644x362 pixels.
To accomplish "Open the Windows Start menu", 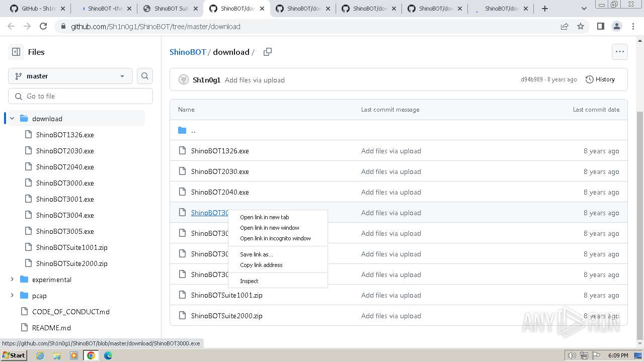I will [x=14, y=355].
